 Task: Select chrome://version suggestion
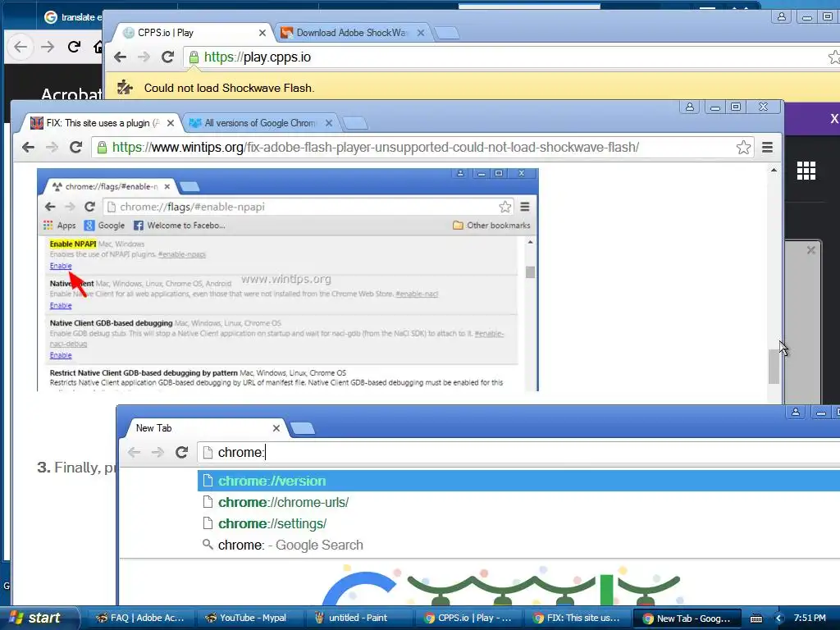(518, 481)
